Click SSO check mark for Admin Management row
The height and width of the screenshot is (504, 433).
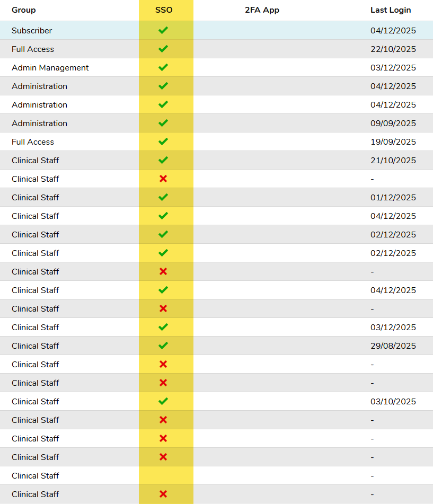point(163,67)
